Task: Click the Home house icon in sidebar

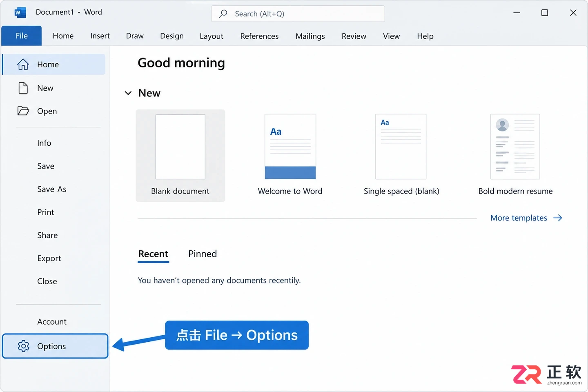Action: 23,65
